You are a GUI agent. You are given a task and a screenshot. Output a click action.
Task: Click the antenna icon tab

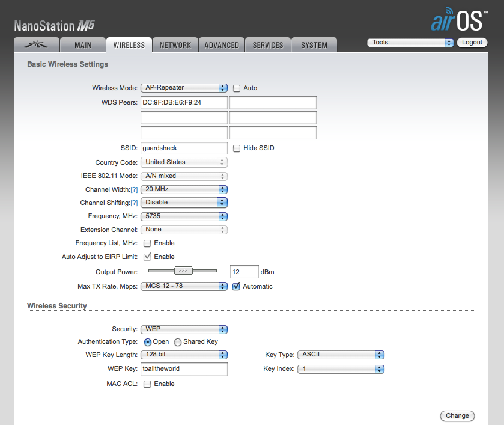point(36,44)
